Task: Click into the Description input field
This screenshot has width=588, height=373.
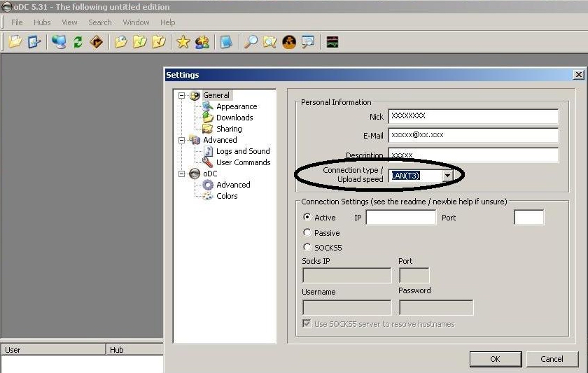Action: (473, 155)
